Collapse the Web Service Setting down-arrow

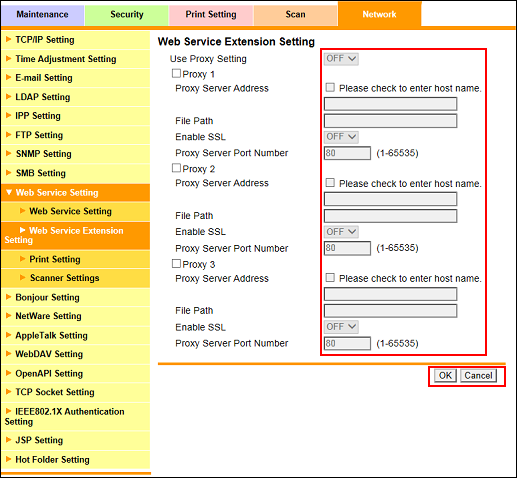coord(9,192)
